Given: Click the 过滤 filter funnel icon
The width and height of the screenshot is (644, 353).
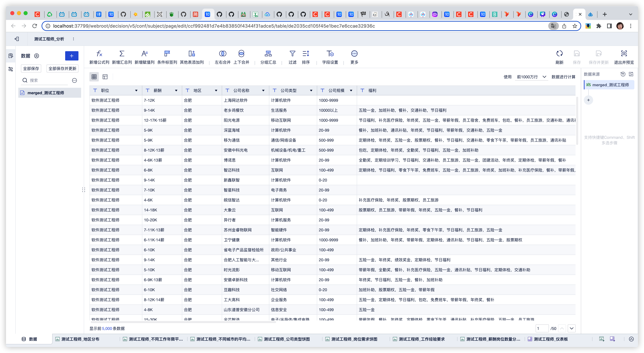Looking at the screenshot, I should pyautogui.click(x=292, y=54).
